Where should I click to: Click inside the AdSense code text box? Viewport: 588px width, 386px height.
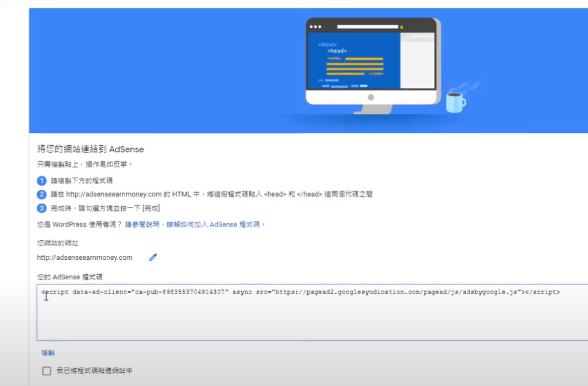click(312, 313)
